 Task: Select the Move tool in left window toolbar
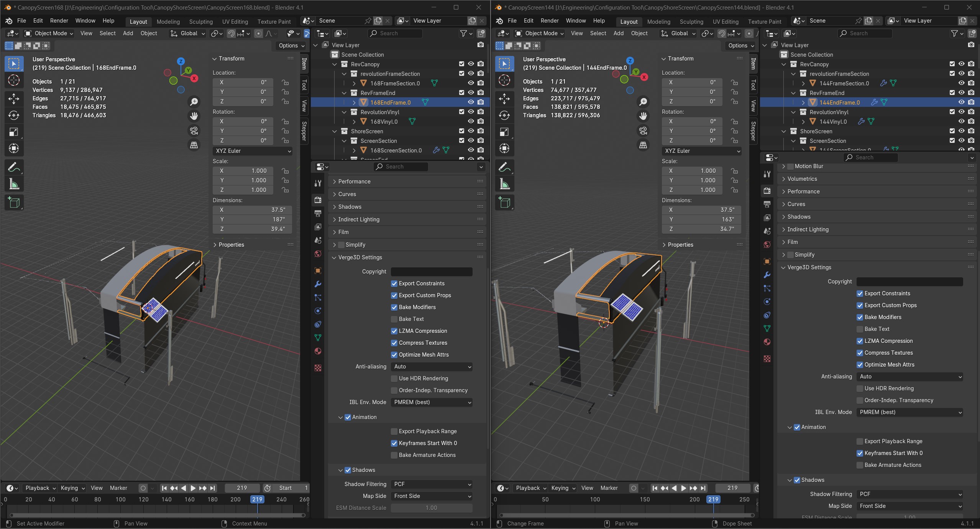[x=14, y=99]
